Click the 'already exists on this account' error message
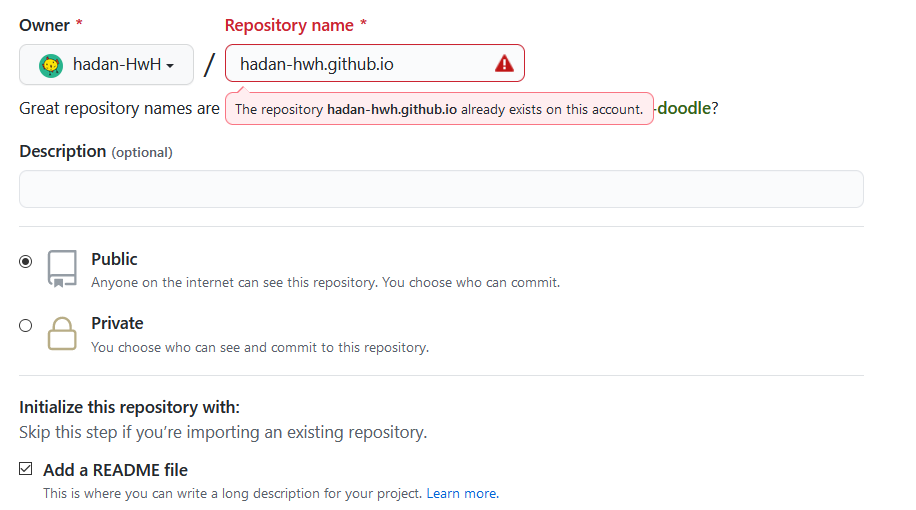 (x=439, y=109)
